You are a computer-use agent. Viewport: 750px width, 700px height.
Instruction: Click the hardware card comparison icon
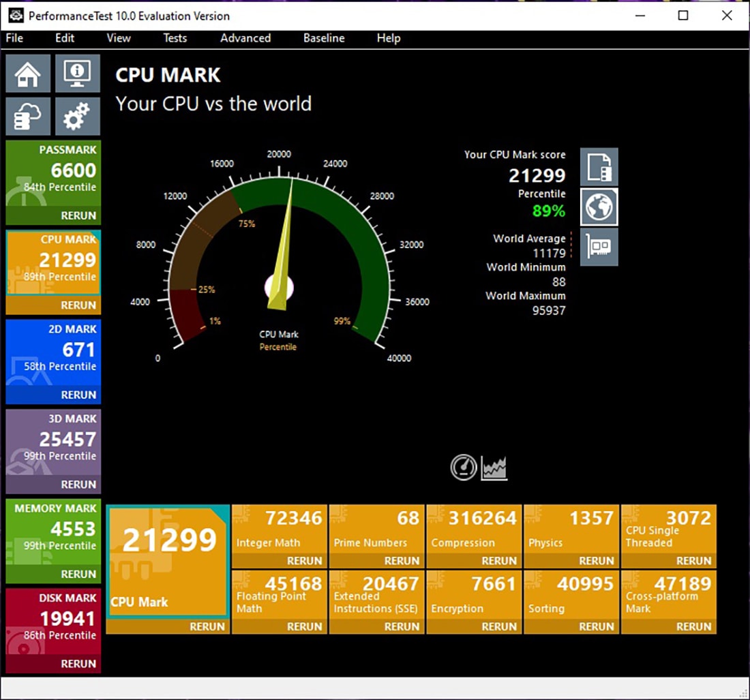599,247
